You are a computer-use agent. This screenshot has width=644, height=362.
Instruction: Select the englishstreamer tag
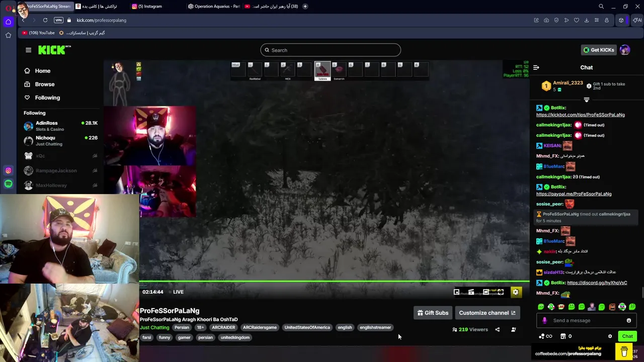pos(375,327)
